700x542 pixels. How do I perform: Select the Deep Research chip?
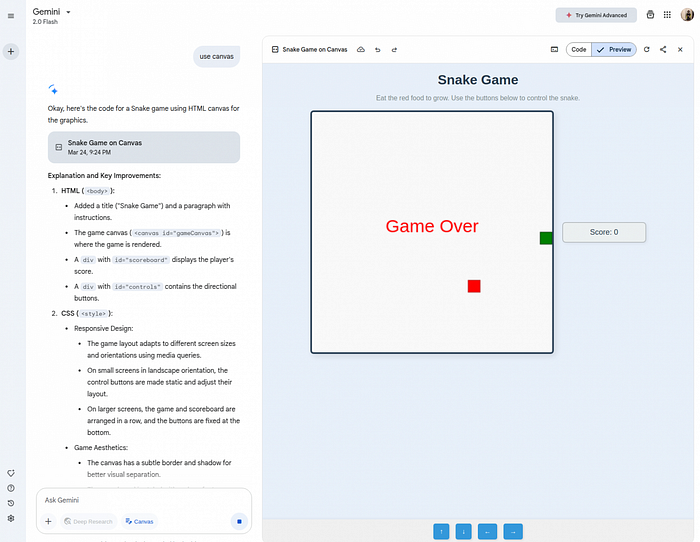pyautogui.click(x=88, y=521)
